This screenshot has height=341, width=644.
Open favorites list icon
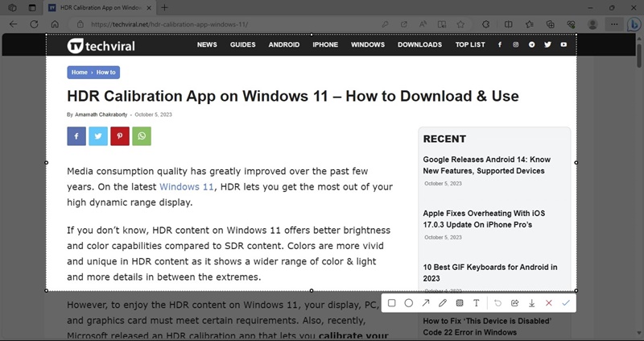530,24
